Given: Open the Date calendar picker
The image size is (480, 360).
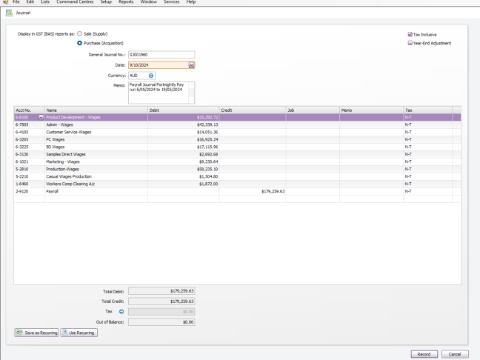Looking at the screenshot, I should click(x=192, y=65).
